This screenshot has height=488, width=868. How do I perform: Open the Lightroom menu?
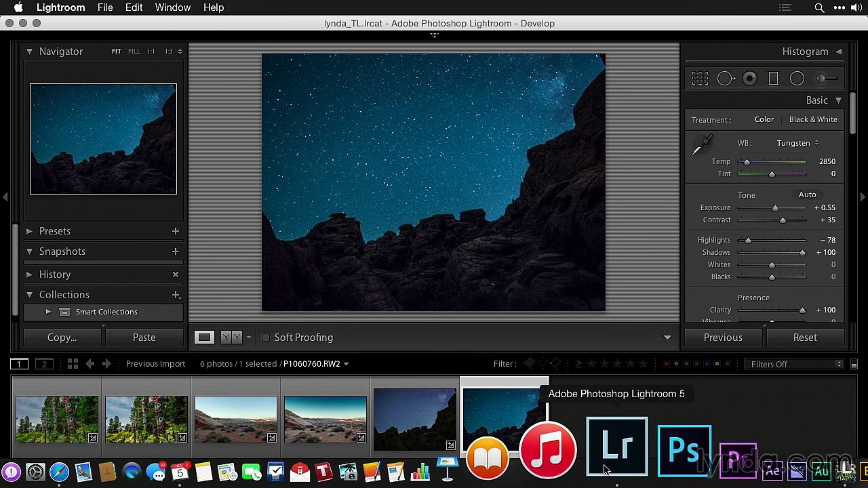click(60, 7)
